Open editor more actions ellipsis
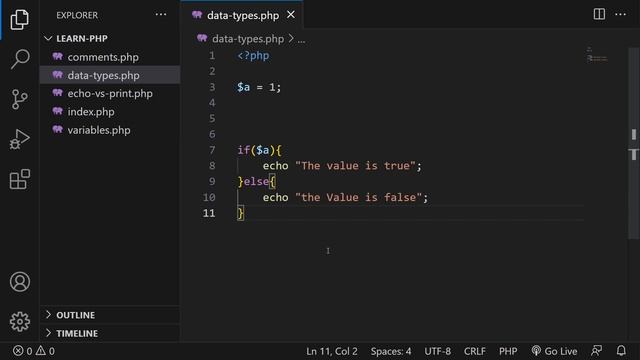 coord(620,14)
